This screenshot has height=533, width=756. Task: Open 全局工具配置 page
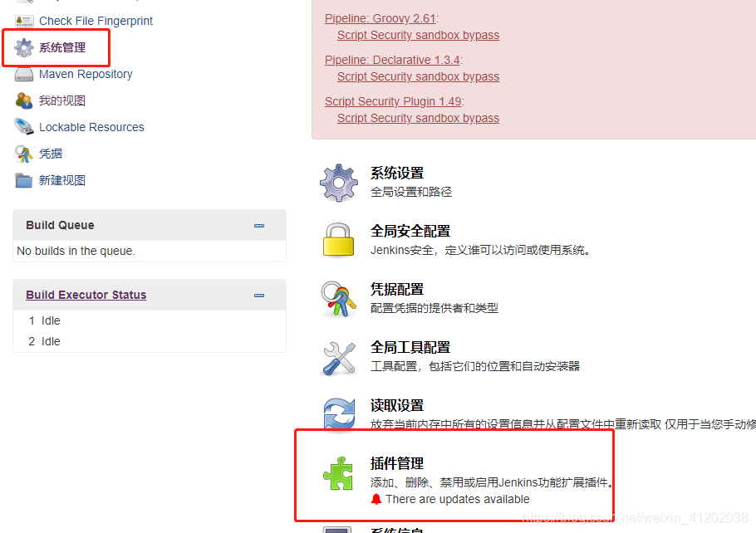coord(410,348)
